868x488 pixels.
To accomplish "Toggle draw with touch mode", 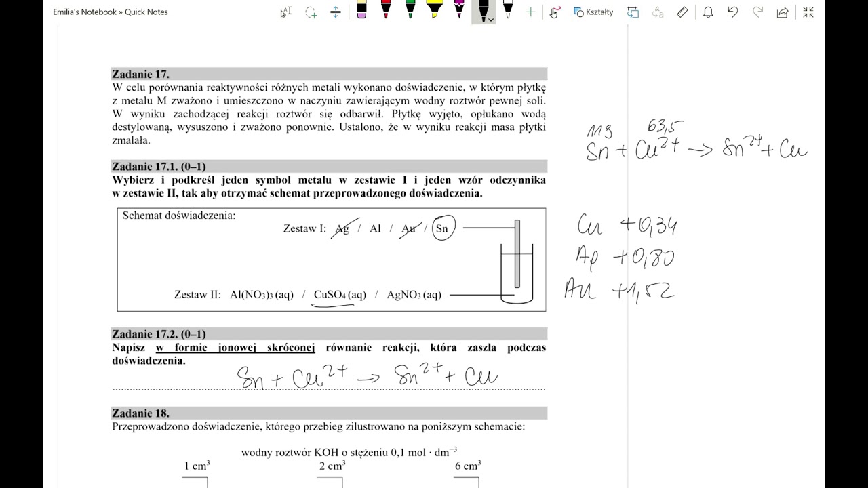I will pyautogui.click(x=554, y=12).
